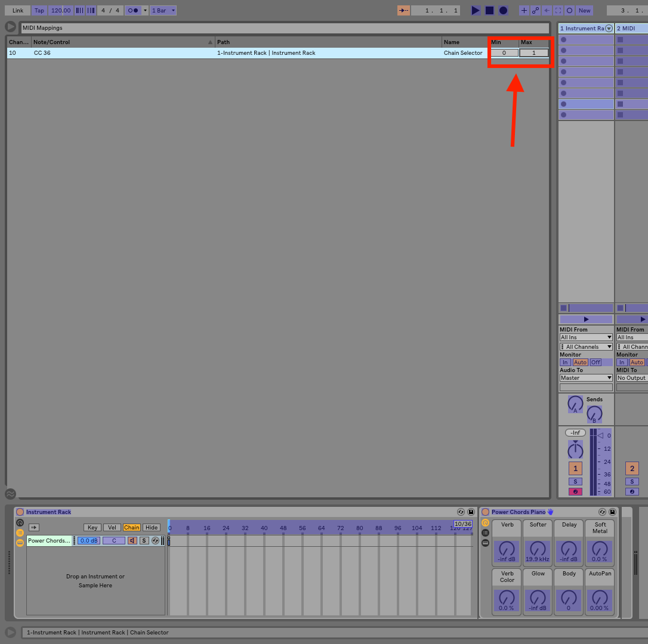Click track 1 pan knob
Screen dimensions: 648x644
pyautogui.click(x=575, y=450)
